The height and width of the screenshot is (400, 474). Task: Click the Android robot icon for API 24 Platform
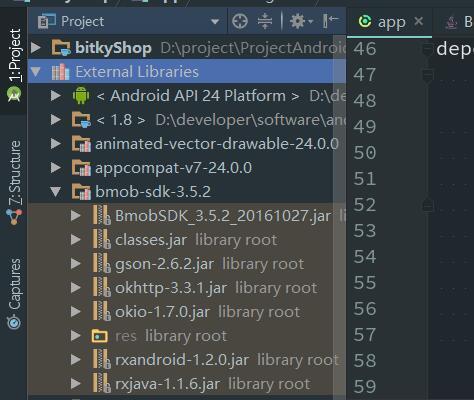tap(81, 96)
